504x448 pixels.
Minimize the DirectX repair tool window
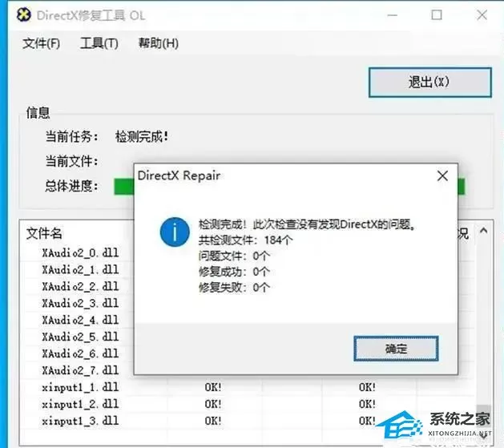pos(392,15)
